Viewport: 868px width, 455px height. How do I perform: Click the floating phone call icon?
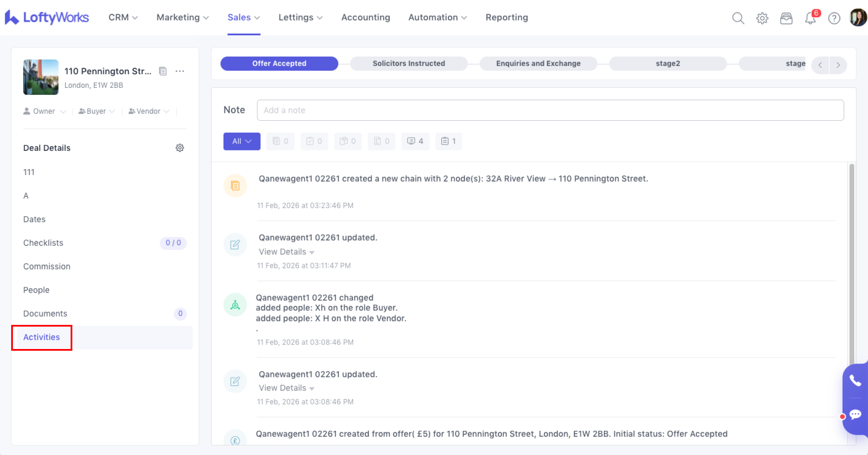855,380
